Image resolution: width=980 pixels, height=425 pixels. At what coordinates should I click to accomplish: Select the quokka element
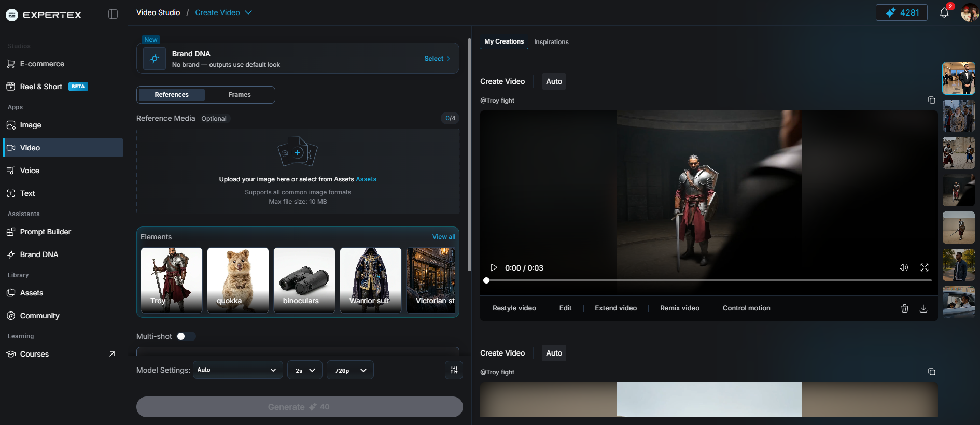238,280
